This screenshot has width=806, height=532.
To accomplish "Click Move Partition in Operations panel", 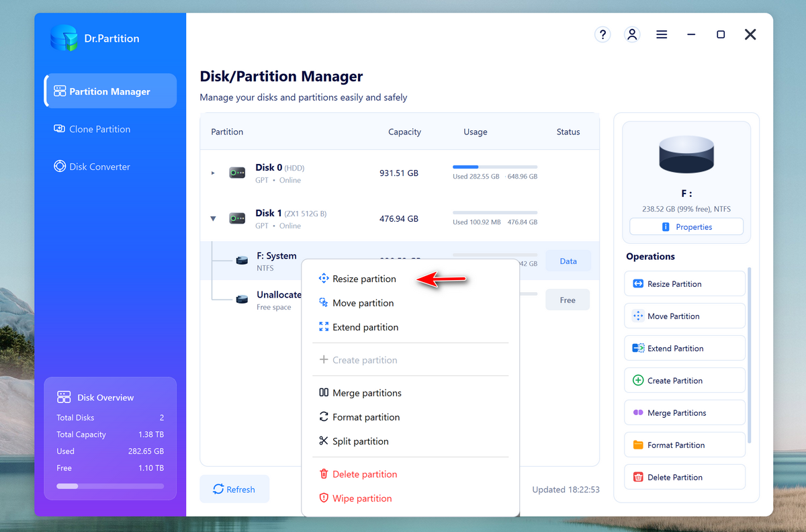I will coord(684,316).
